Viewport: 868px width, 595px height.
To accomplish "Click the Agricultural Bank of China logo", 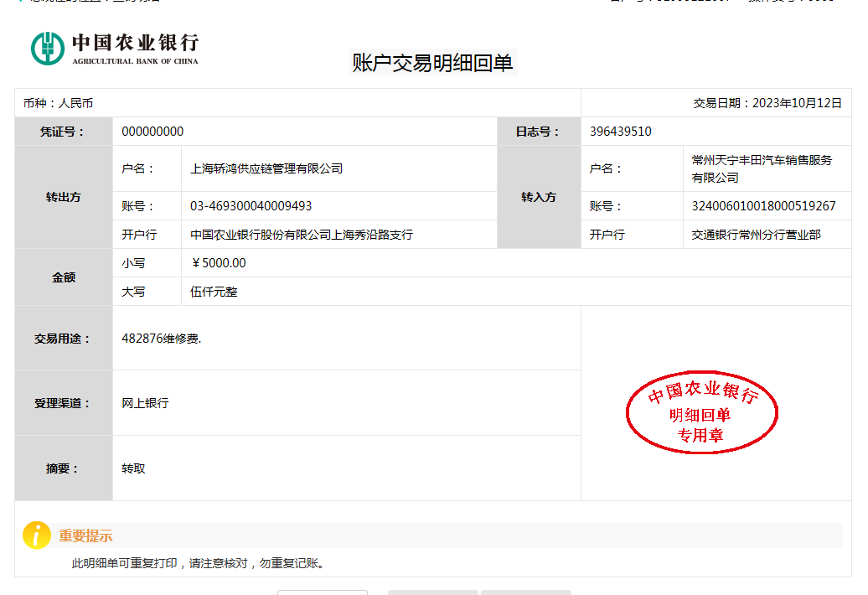I will coord(115,48).
